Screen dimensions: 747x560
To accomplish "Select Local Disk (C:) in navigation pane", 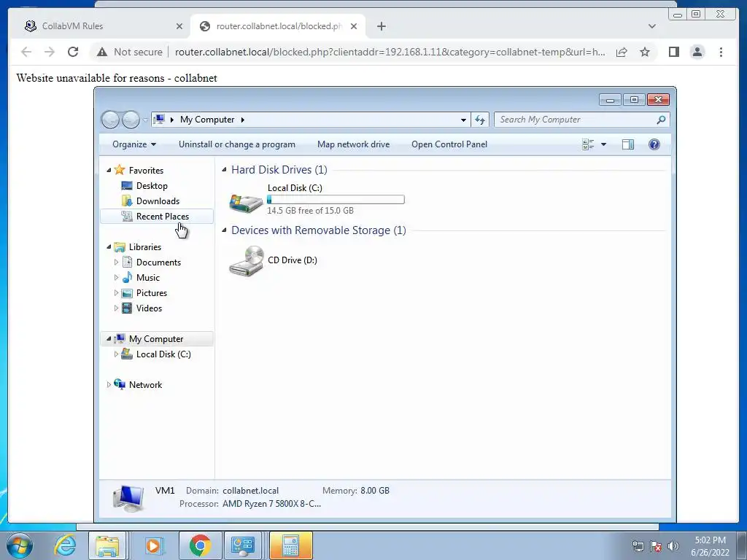I will pos(163,354).
